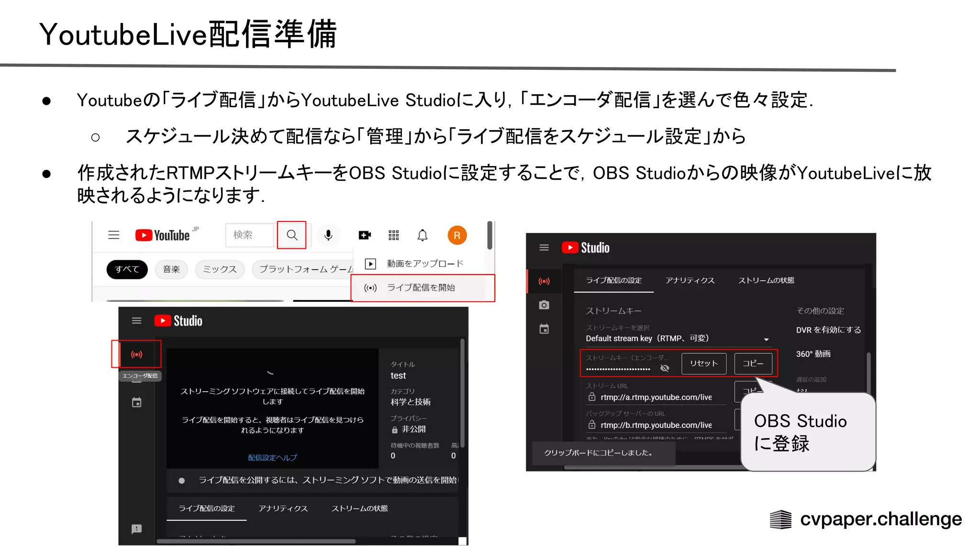980x551 pixels.
Task: Expand the Default stream key dropdown
Action: coord(679,339)
